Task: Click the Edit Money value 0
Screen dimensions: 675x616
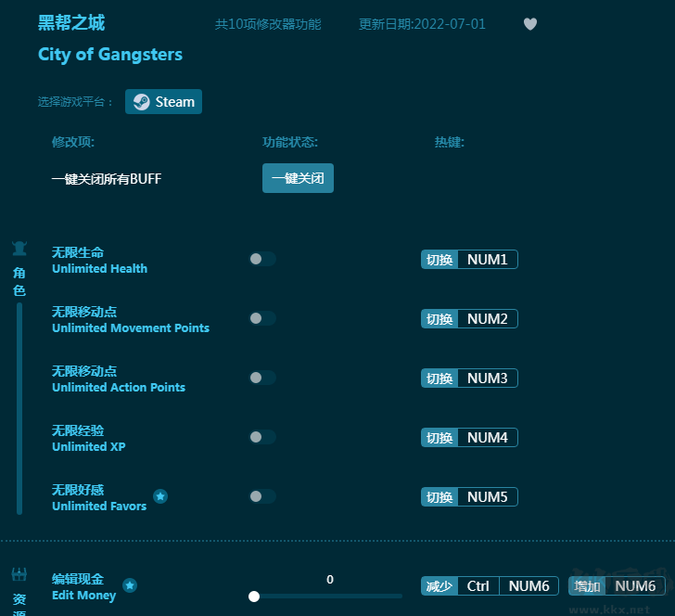Action: coord(330,580)
